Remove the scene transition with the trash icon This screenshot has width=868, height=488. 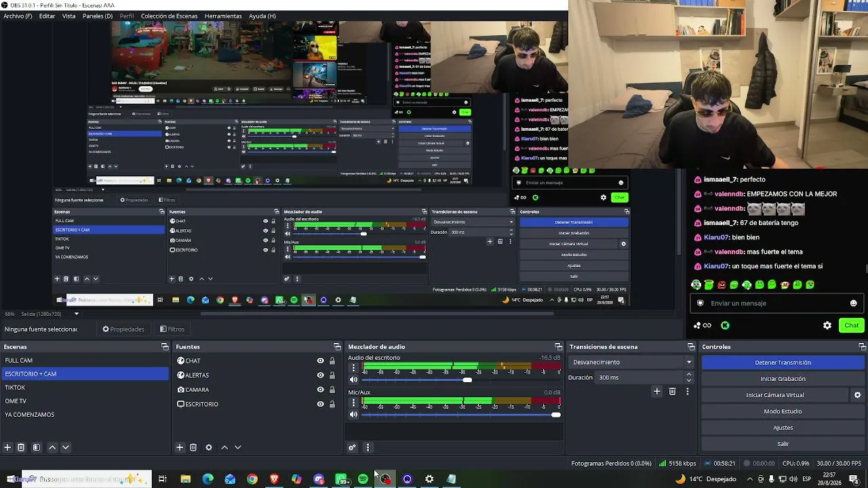(672, 391)
